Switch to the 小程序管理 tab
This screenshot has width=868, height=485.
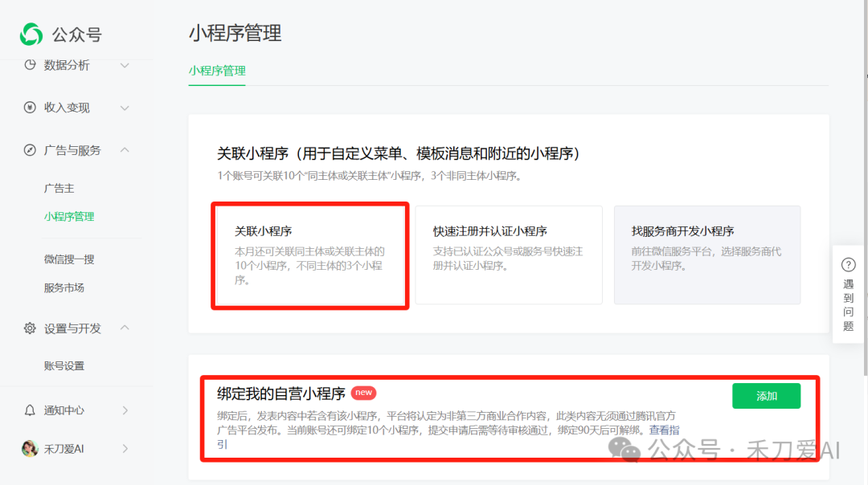[x=217, y=71]
